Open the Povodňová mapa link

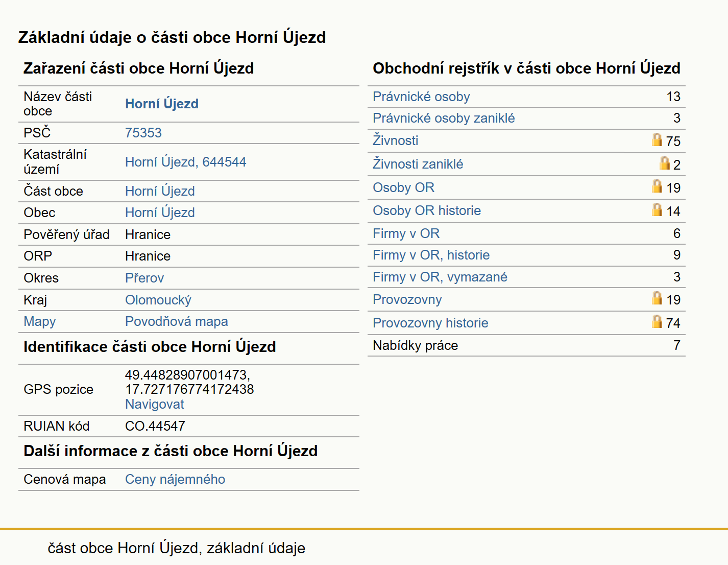point(177,321)
